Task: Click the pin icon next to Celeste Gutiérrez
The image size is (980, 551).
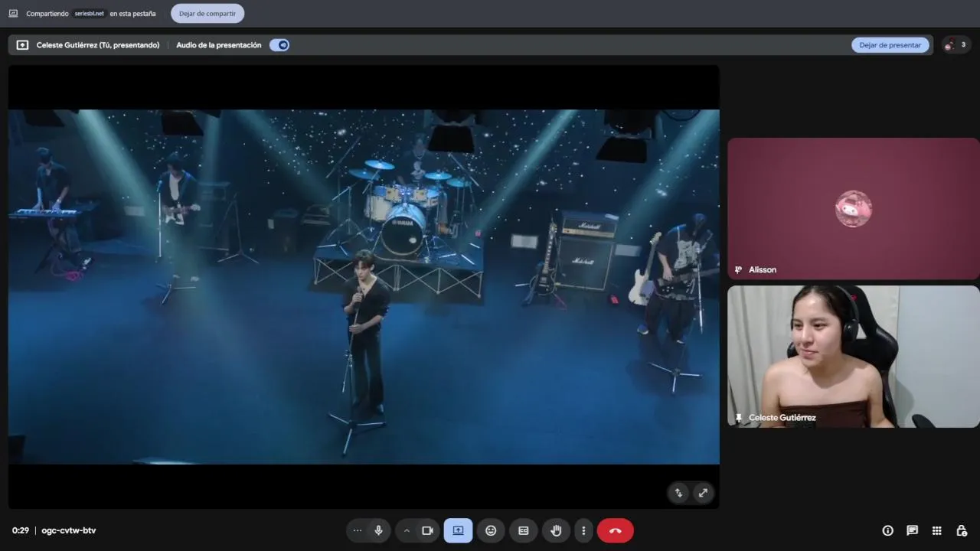Action: click(738, 418)
